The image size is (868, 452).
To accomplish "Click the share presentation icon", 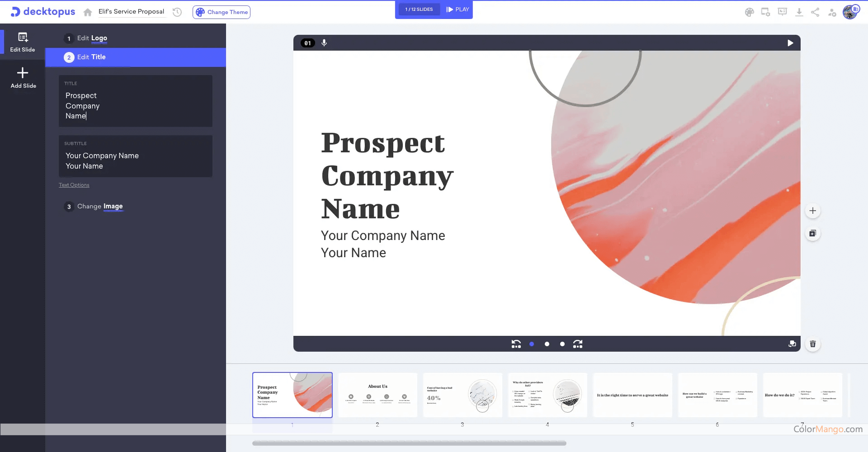I will [815, 12].
